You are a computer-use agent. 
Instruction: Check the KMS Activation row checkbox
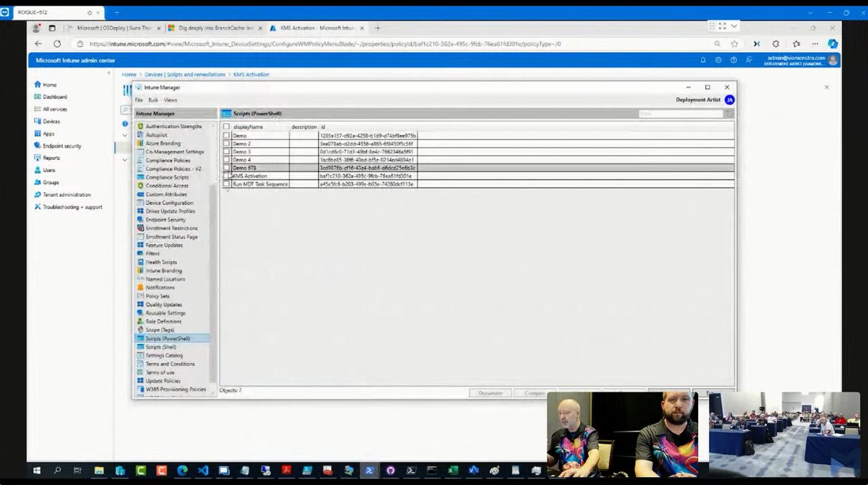(x=226, y=175)
